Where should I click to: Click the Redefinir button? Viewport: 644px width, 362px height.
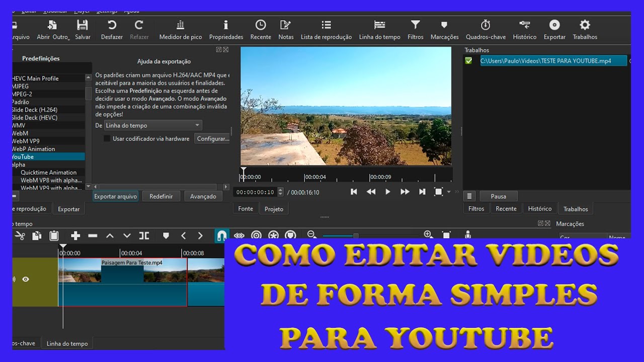coord(161,197)
